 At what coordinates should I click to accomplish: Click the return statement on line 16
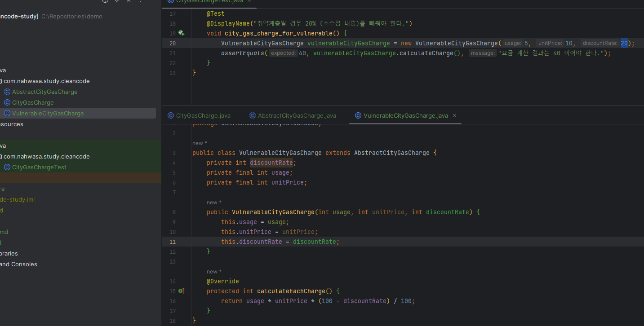[318, 301]
